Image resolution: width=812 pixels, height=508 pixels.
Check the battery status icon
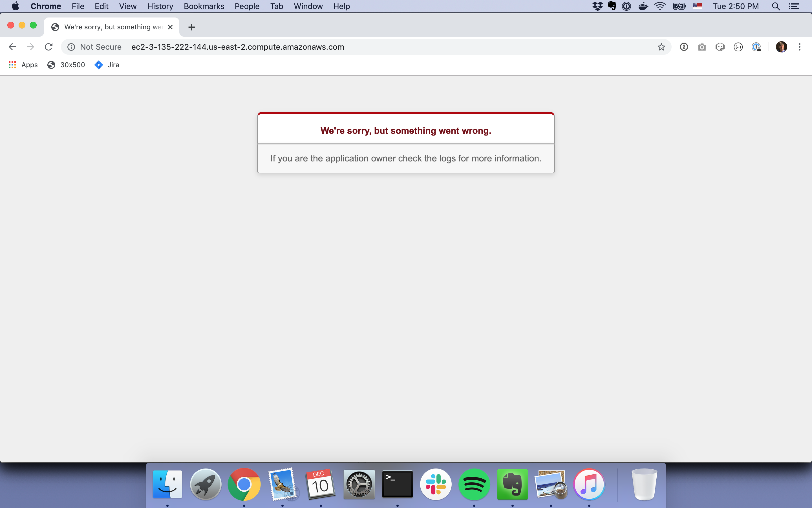click(x=679, y=6)
